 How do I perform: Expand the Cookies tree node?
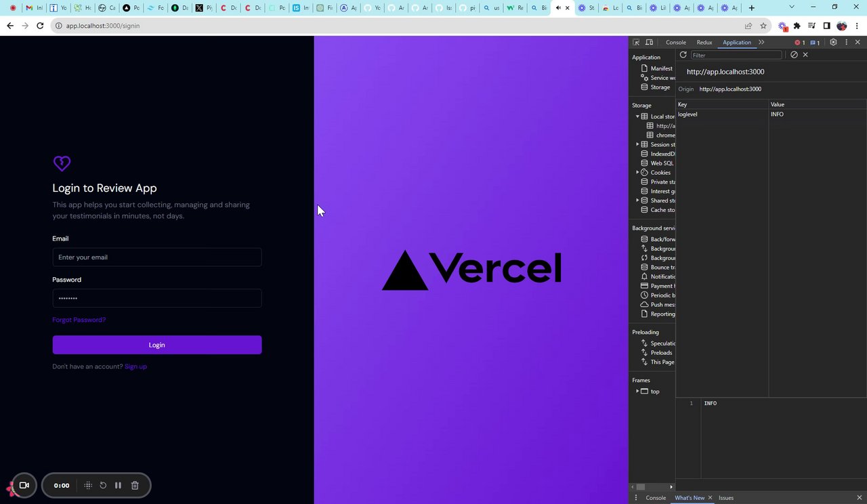(637, 173)
